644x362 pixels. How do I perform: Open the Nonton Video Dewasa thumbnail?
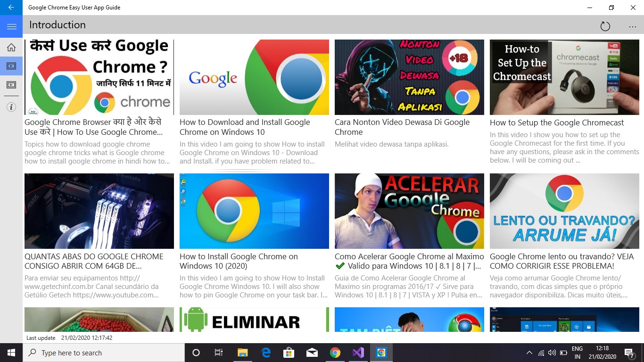tap(409, 77)
